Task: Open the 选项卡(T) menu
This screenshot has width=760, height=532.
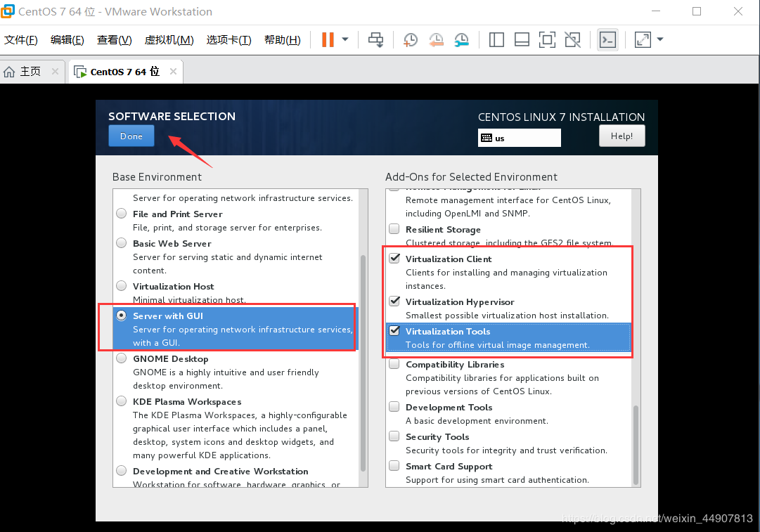Action: pyautogui.click(x=228, y=40)
